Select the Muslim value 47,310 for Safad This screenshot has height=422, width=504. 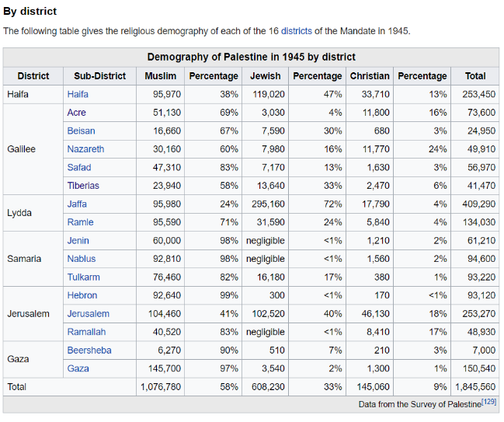tap(167, 168)
